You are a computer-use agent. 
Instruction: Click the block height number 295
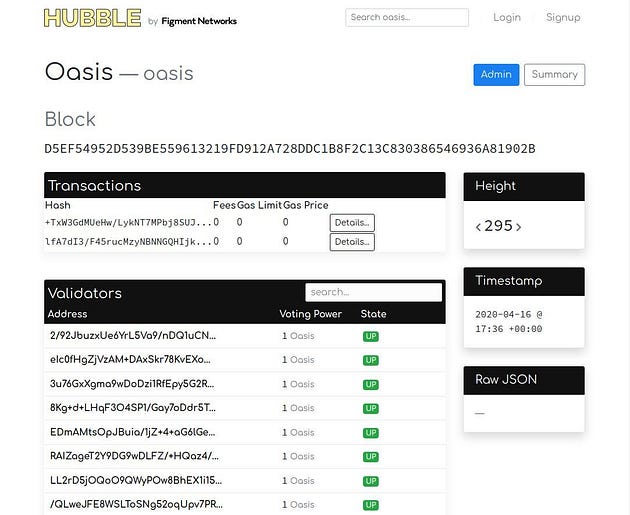pos(498,226)
